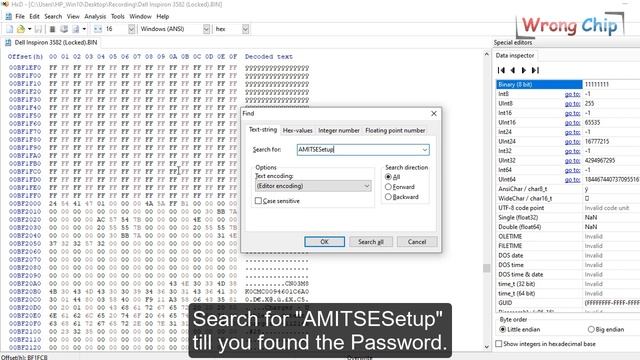Switch to Hex-values tab in Find

tap(298, 131)
